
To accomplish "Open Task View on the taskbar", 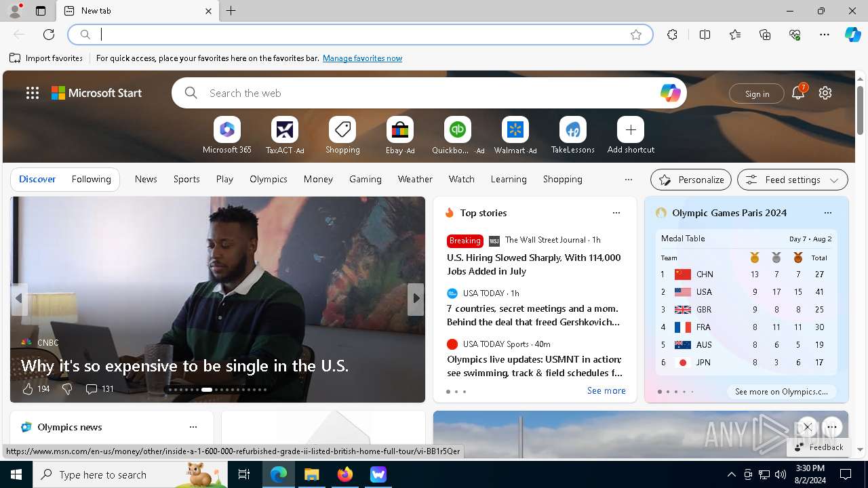I will coord(244,474).
